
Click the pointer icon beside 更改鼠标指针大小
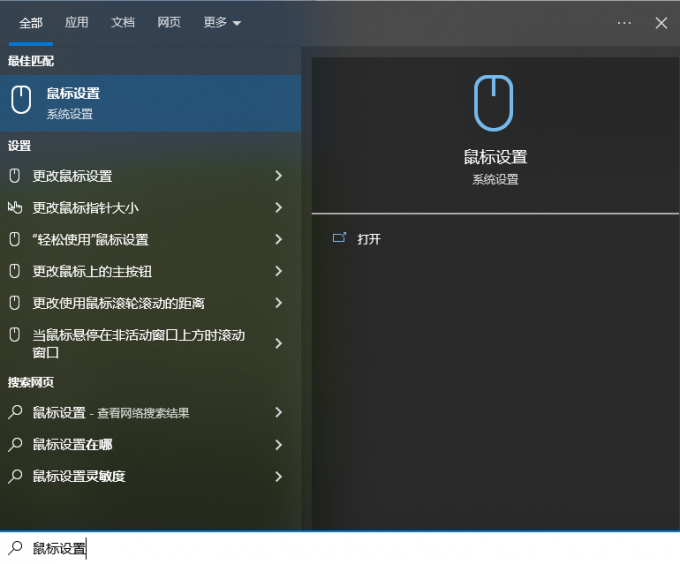(x=15, y=208)
